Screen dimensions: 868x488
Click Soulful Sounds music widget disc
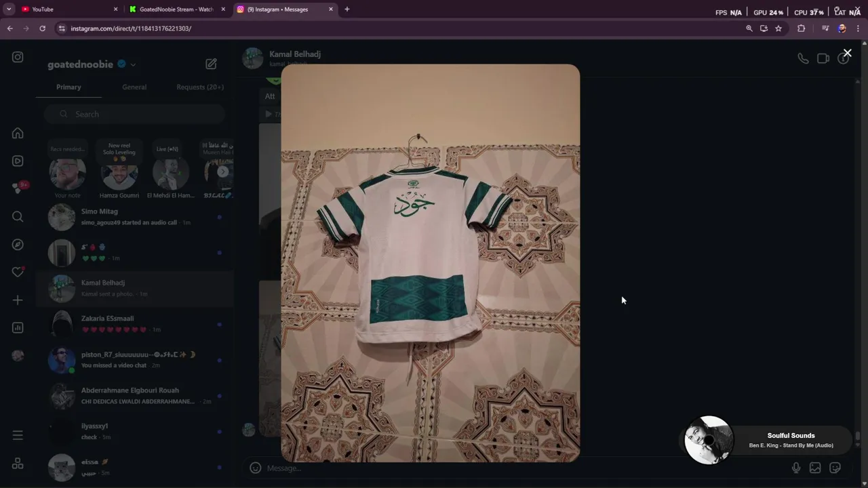(x=709, y=440)
